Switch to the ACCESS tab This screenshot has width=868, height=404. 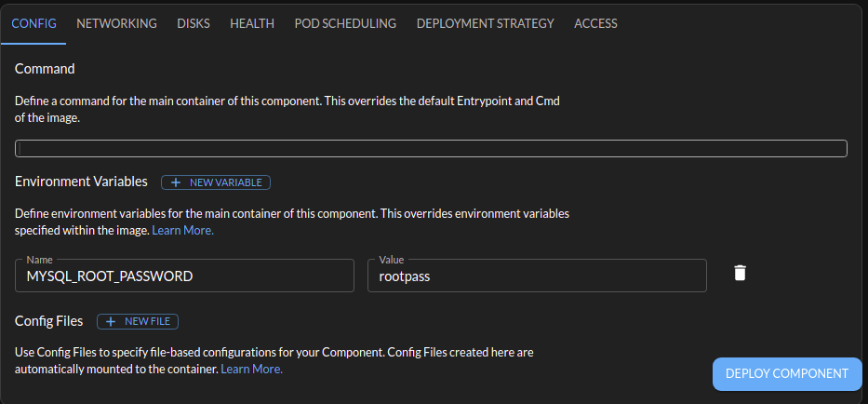tap(595, 23)
